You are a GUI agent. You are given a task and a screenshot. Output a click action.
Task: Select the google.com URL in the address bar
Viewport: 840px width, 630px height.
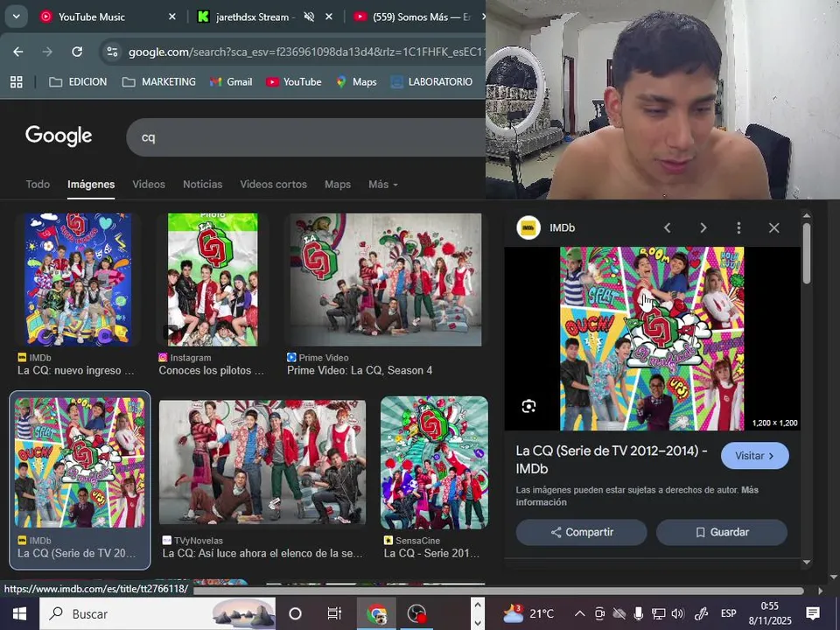(x=306, y=52)
